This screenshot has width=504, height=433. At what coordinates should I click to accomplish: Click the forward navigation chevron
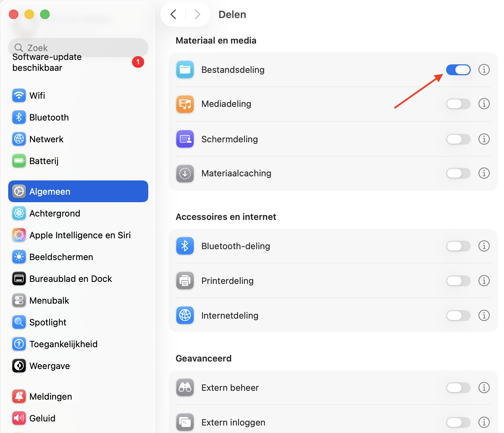click(x=198, y=14)
